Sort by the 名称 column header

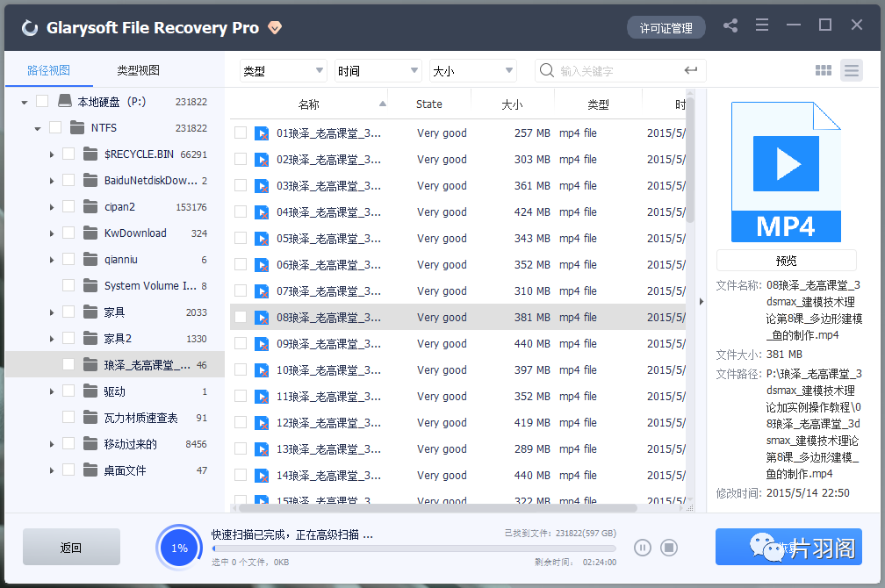[x=309, y=104]
